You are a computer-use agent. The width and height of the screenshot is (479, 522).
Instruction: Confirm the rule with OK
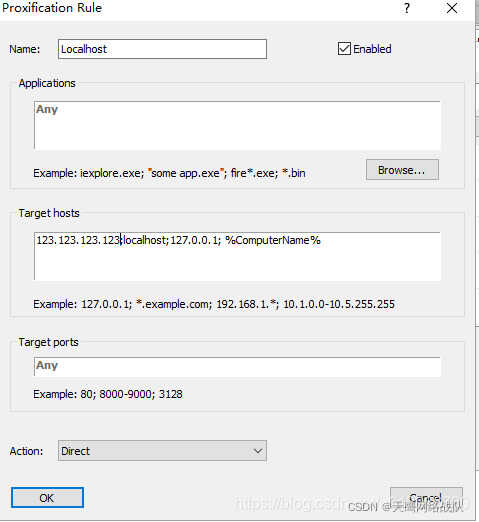[47, 498]
